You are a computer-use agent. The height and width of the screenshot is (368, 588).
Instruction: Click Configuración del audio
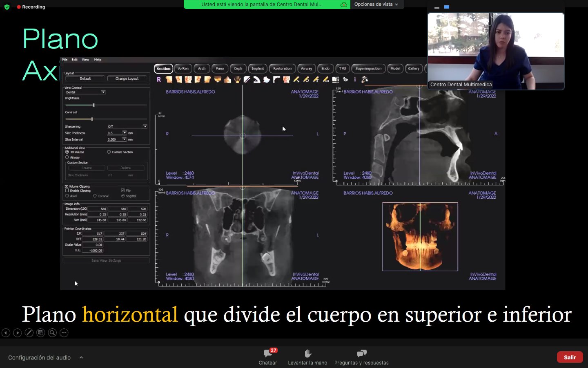tap(40, 357)
